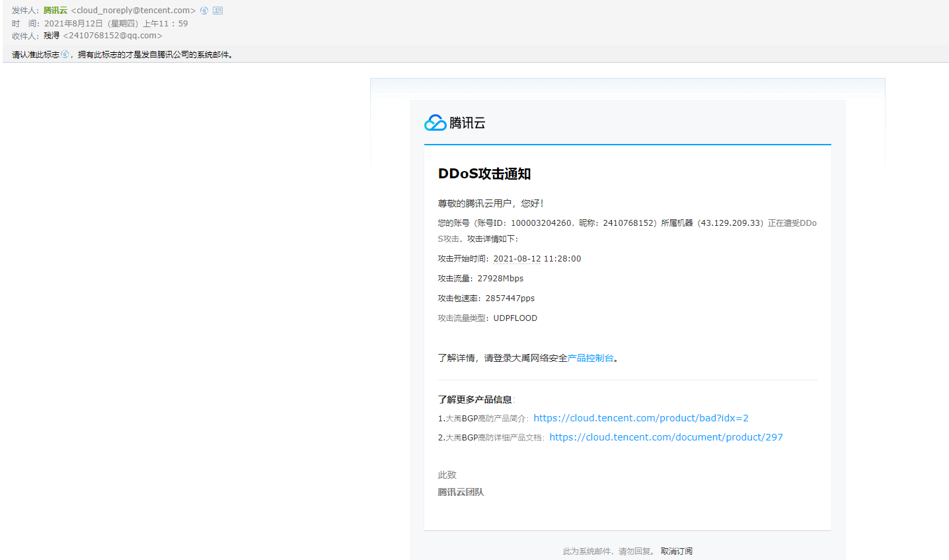Click 取消订阅 to unsubscribe
The height and width of the screenshot is (560, 949).
point(676,551)
